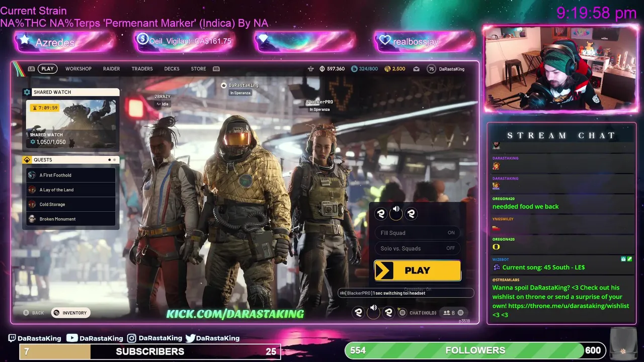The image size is (644, 362).
Task: Open the Shared Watch event thumbnail
Action: [71, 124]
